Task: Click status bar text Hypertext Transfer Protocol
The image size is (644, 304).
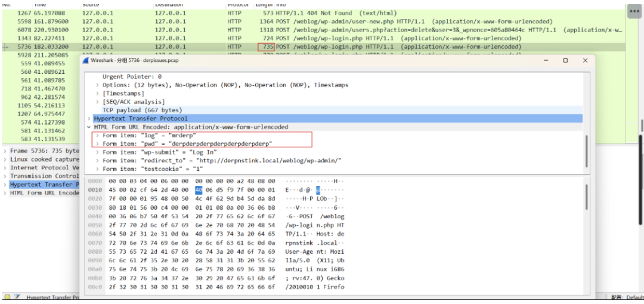Action: pos(52,297)
